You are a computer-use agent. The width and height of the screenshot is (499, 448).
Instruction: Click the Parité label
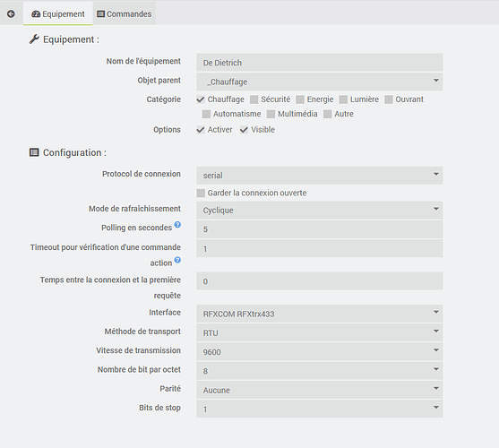click(170, 389)
